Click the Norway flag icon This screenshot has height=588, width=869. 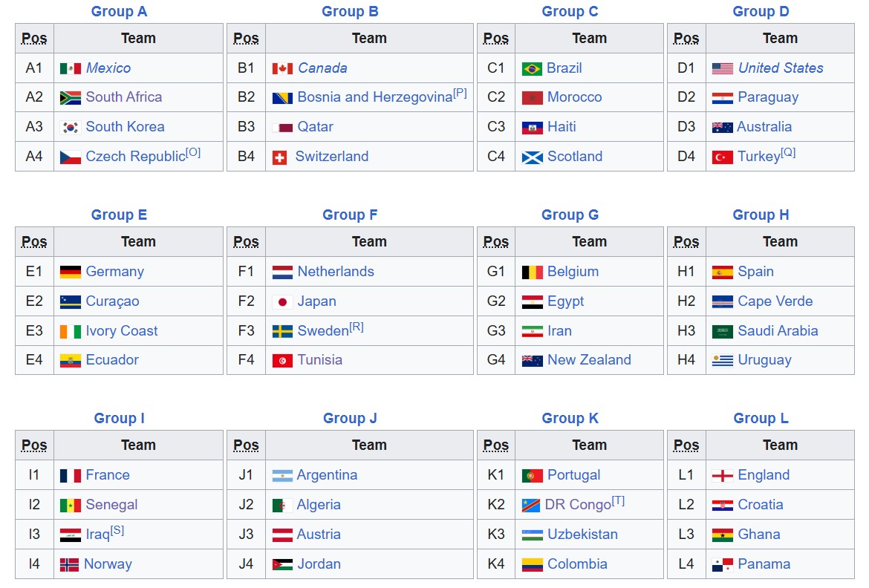coord(69,565)
